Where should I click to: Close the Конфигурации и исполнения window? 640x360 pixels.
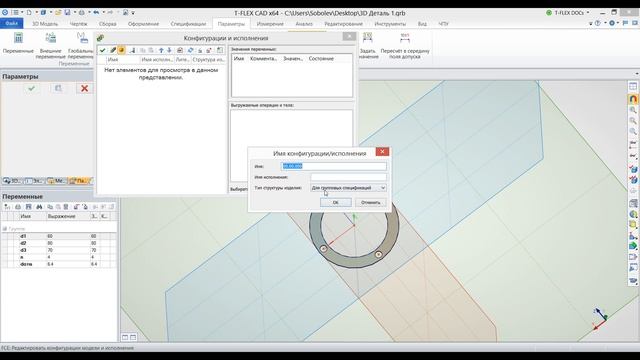tap(349, 37)
